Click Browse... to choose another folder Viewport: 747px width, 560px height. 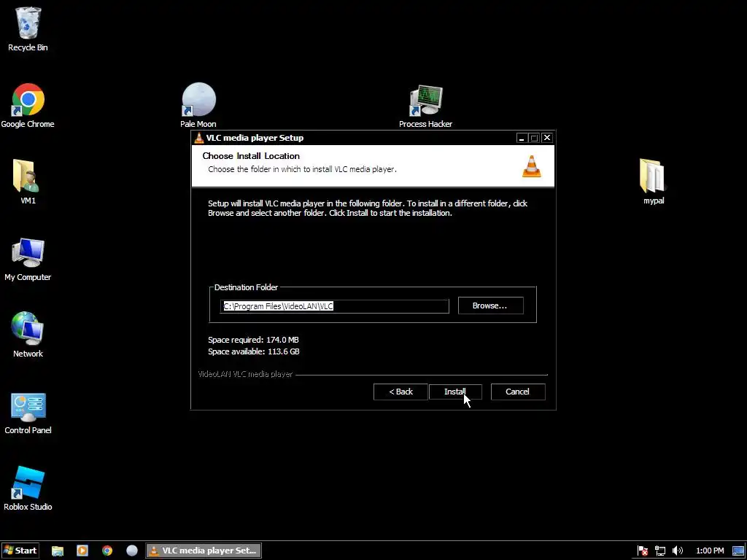pos(491,306)
